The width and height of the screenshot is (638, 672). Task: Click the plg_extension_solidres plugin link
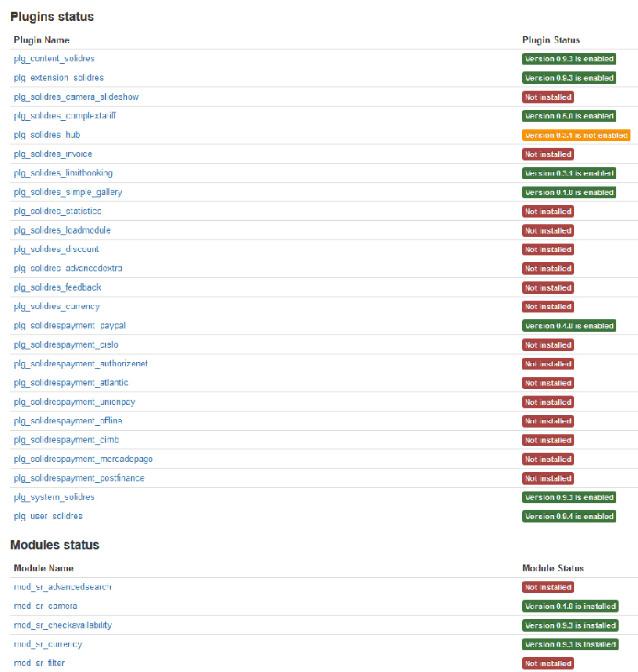[58, 78]
